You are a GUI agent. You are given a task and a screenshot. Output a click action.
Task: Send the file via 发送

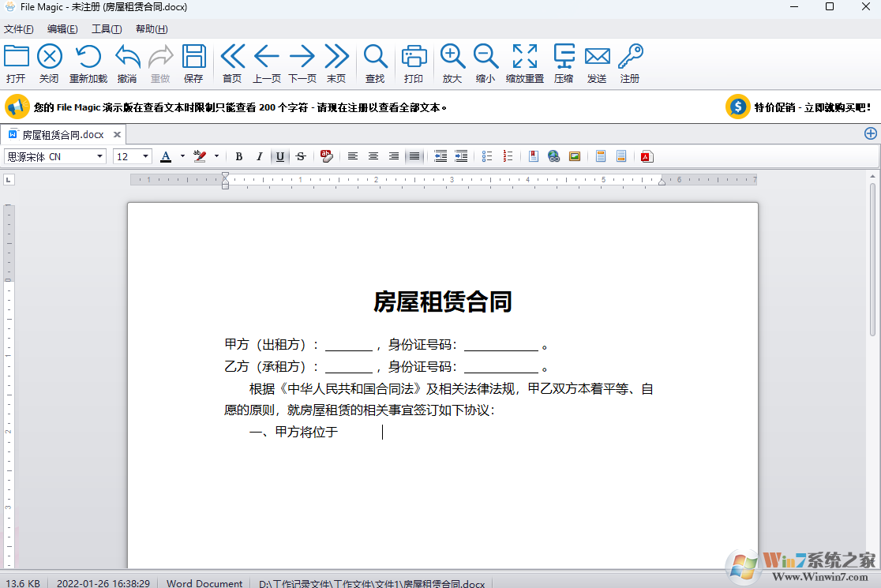coord(597,63)
